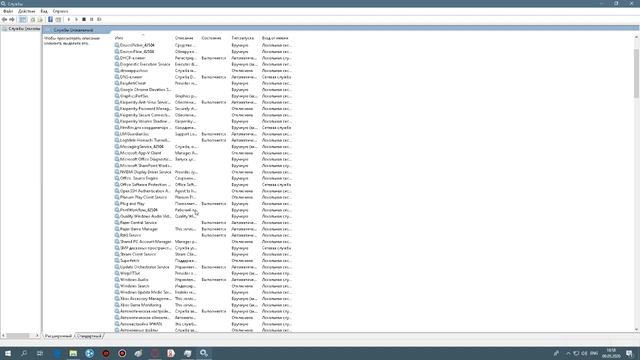Screen dimensions: 640x360
Task: Select the Kaspersky Secure Connection row
Action: (x=203, y=115)
